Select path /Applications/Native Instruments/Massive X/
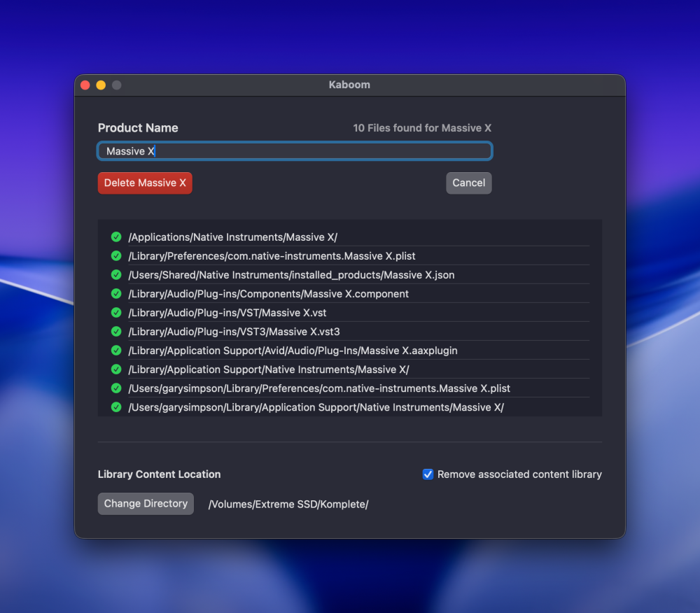The width and height of the screenshot is (700, 613). (232, 237)
